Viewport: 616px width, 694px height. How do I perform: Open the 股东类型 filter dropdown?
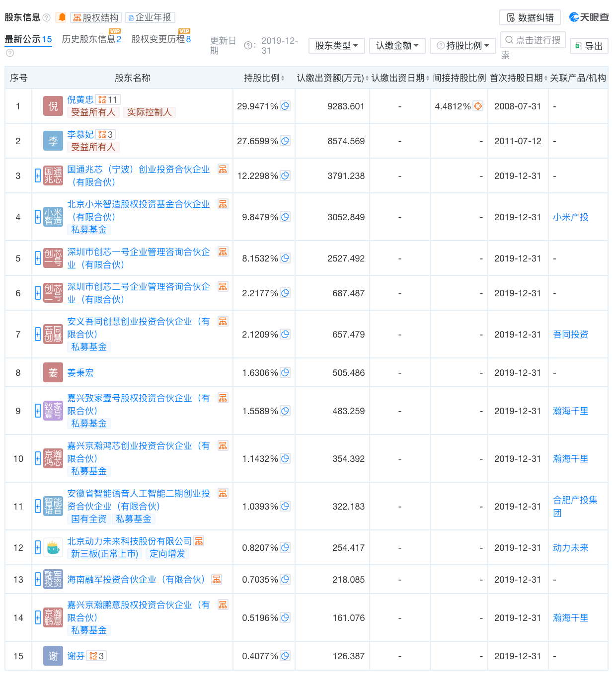(x=336, y=46)
